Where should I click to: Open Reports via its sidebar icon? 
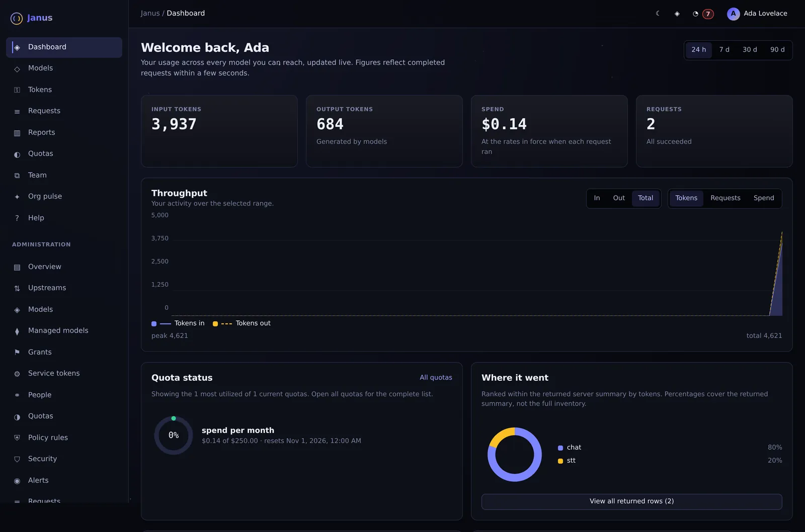[x=17, y=133]
